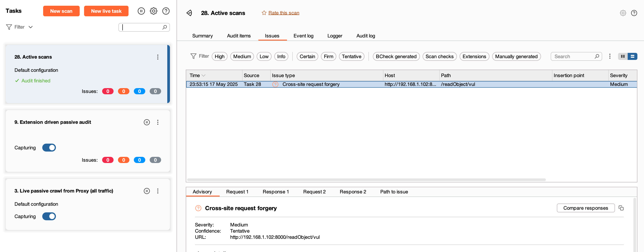This screenshot has height=252, width=644.
Task: Pause all tasks using the Tasks header icon
Action: (141, 11)
